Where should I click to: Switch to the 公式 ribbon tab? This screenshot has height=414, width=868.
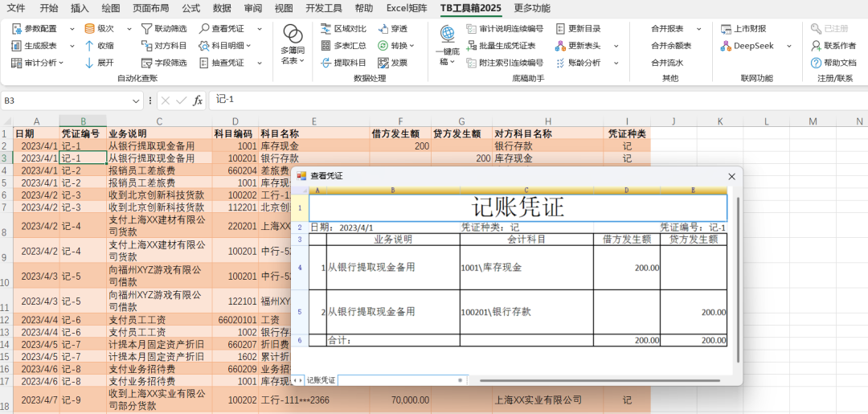[191, 8]
